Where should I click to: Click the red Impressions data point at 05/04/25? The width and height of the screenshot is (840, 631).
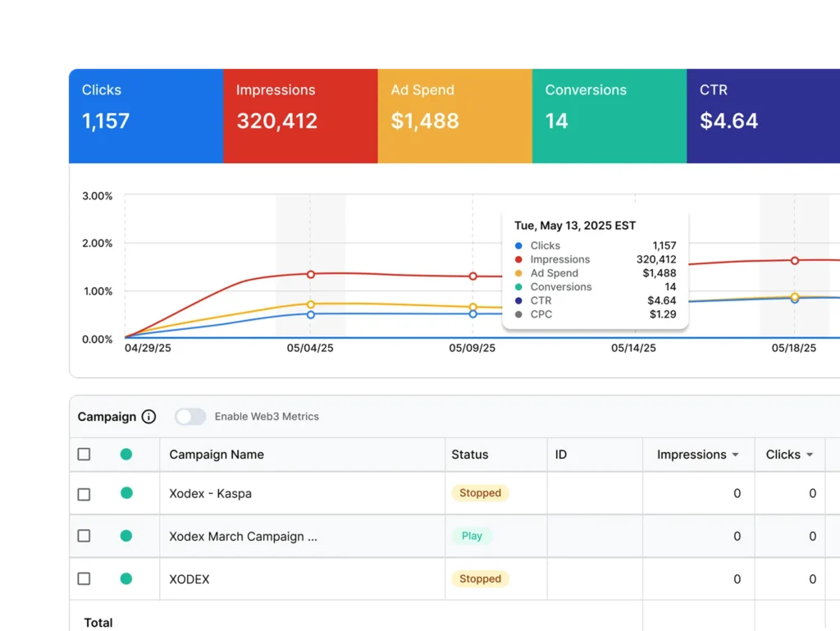pyautogui.click(x=311, y=274)
